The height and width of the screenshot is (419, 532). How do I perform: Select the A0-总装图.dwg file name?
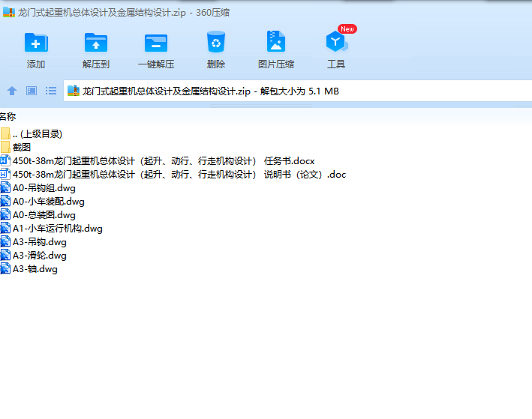(x=44, y=215)
